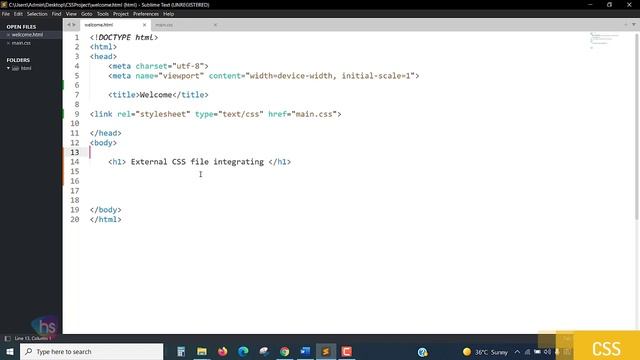Open the Goto menu
The image size is (640, 360).
pyautogui.click(x=87, y=14)
